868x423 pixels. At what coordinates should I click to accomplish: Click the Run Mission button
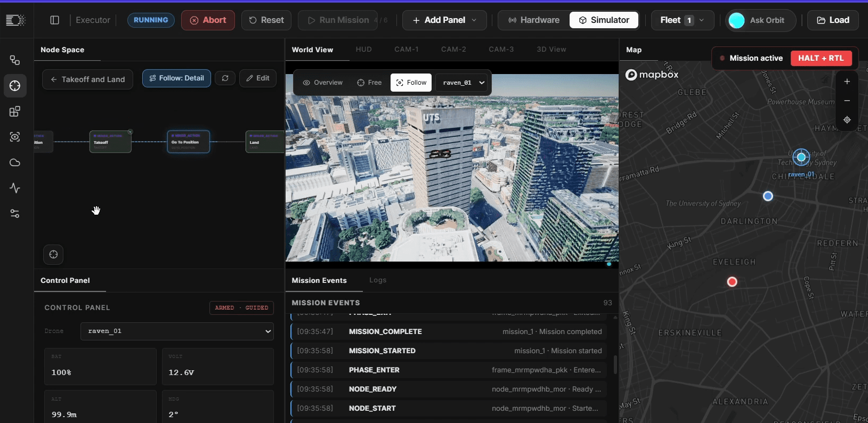coord(338,20)
